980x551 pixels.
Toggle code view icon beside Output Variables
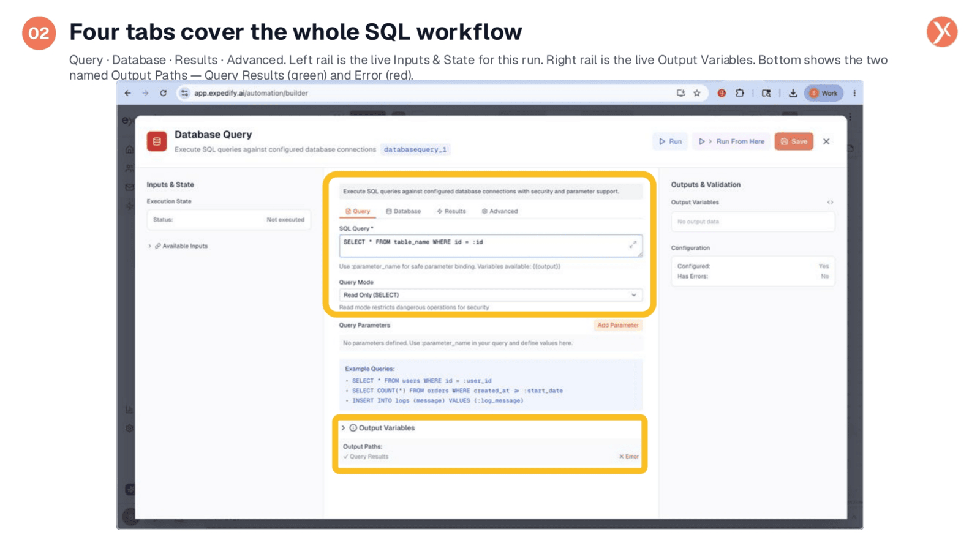[x=830, y=203]
